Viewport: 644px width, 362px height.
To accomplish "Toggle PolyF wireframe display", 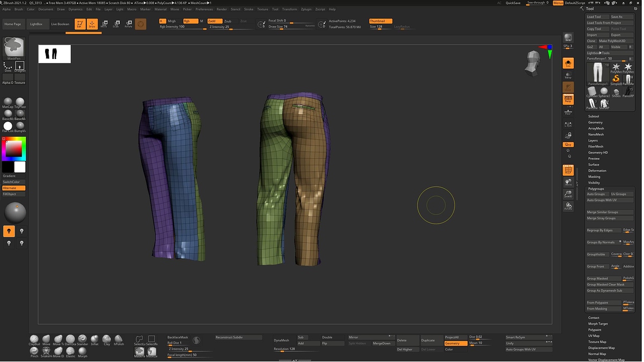I will 568,171.
